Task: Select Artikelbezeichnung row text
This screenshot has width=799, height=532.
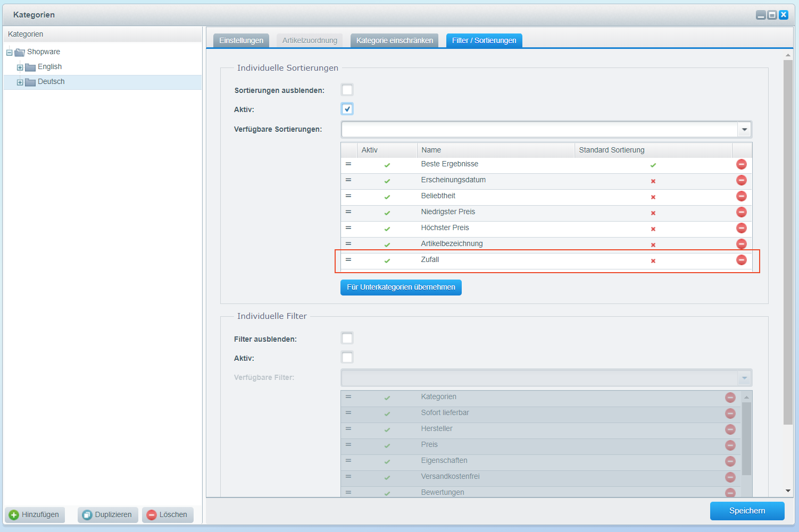Action: (452, 243)
